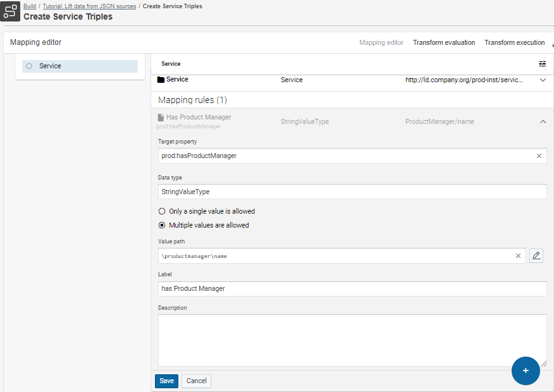
Task: Click the transform task icon in header
Action: click(11, 11)
